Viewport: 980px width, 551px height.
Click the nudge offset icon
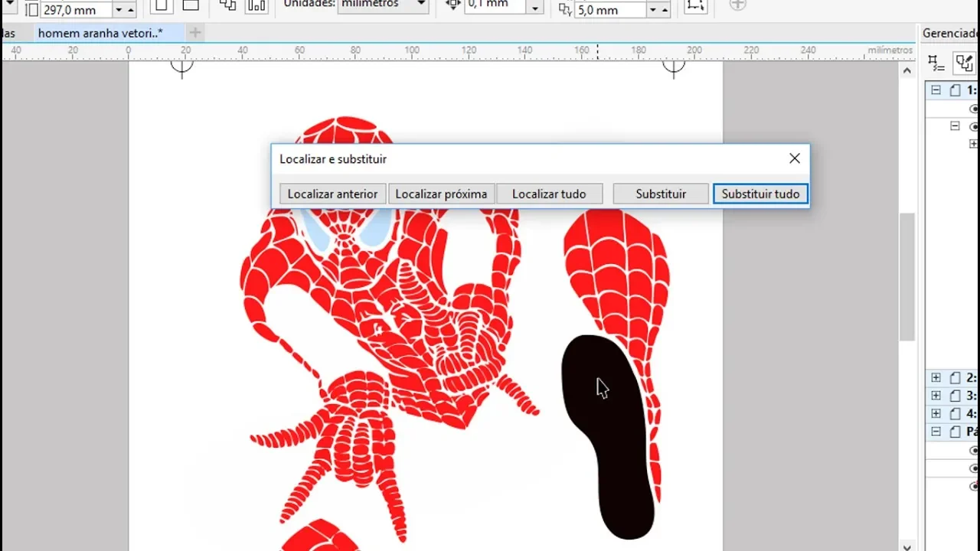[x=452, y=5]
